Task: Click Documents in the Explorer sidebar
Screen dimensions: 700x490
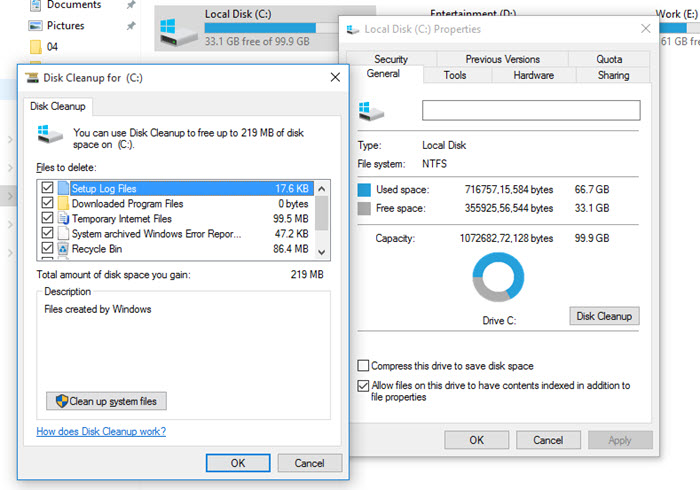Action: 74,5
